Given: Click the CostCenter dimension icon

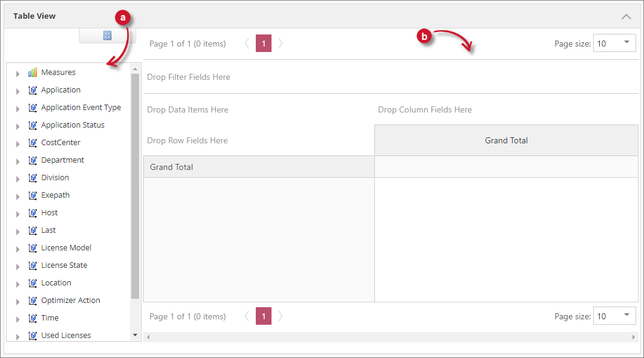Looking at the screenshot, I should point(33,143).
